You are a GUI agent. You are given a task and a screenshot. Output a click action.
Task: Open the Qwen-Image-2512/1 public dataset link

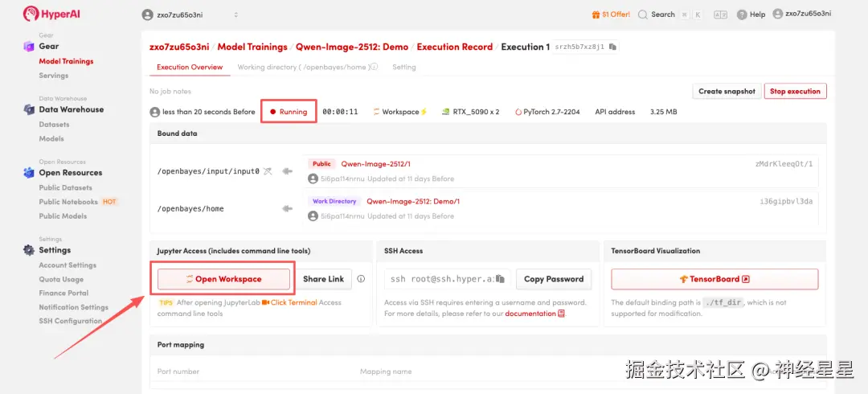(x=375, y=164)
